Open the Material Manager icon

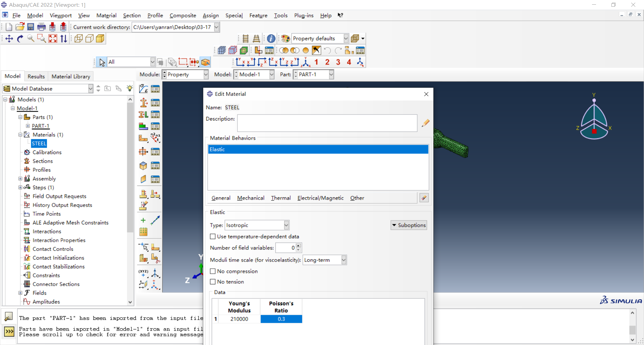point(155,89)
